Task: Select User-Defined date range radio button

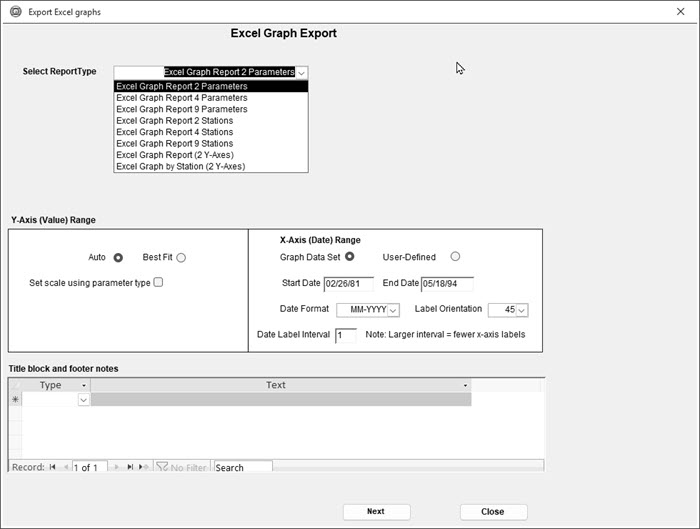Action: click(x=455, y=256)
